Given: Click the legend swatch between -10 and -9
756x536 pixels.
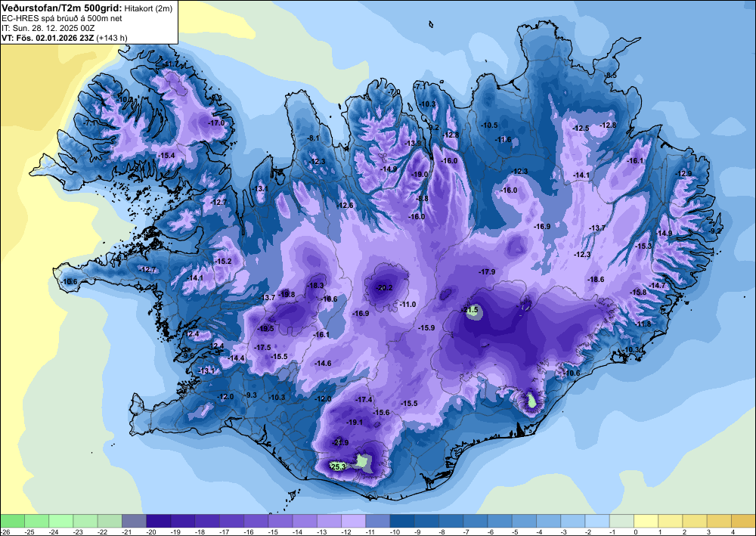Looking at the screenshot, I should point(403,521).
